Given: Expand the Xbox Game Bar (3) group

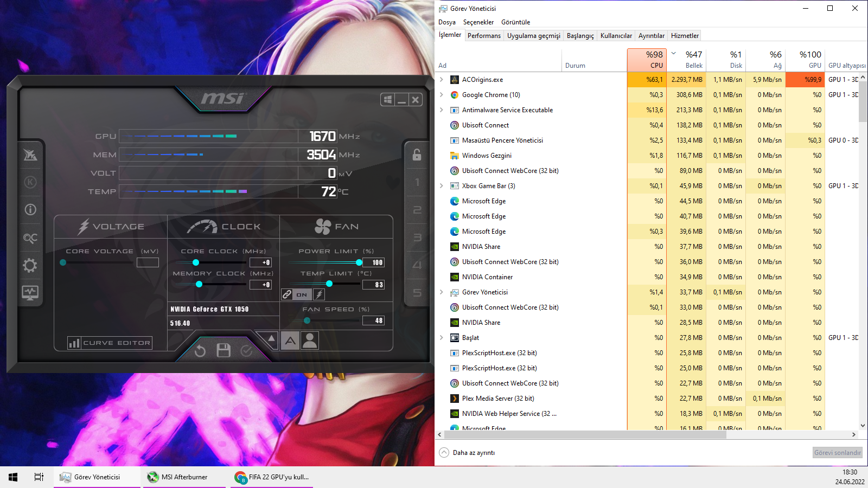Looking at the screenshot, I should [x=442, y=186].
